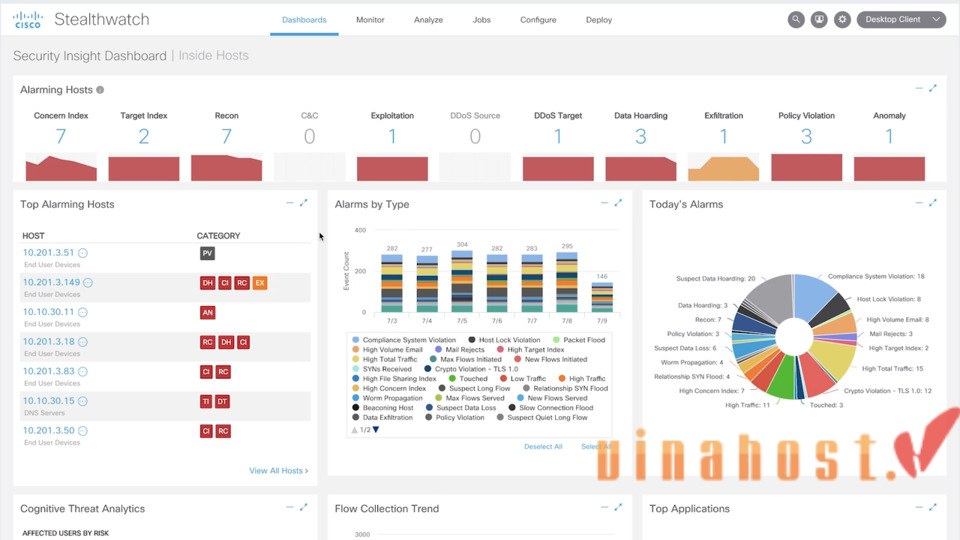
Task: Open the Desktop Client dropdown
Action: (901, 20)
